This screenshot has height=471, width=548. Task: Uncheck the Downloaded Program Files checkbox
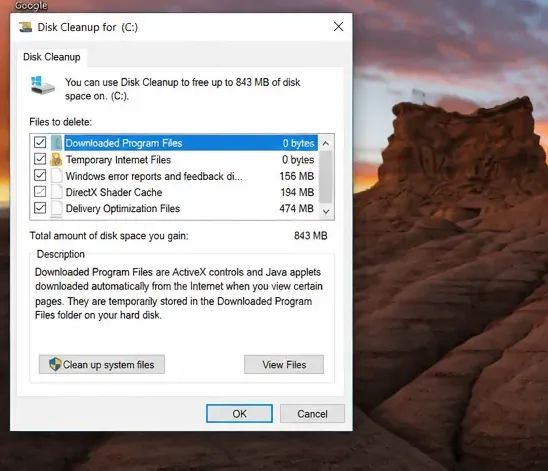[40, 143]
